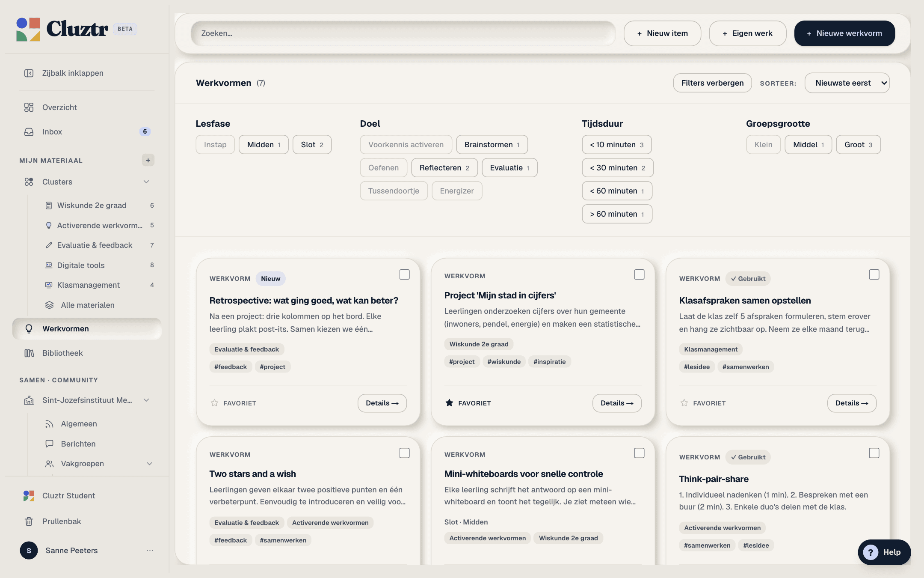The width and height of the screenshot is (924, 578).
Task: Select the Two stars and a wish checkbox
Action: tap(404, 453)
